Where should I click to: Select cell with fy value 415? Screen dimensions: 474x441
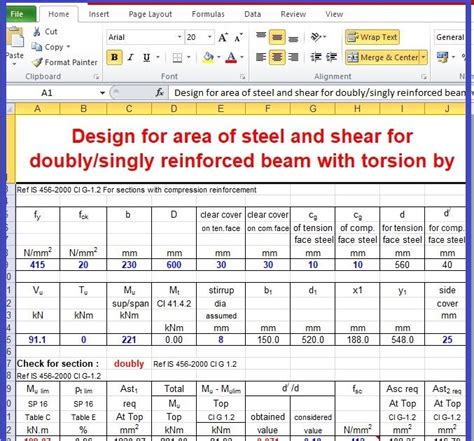coord(38,265)
